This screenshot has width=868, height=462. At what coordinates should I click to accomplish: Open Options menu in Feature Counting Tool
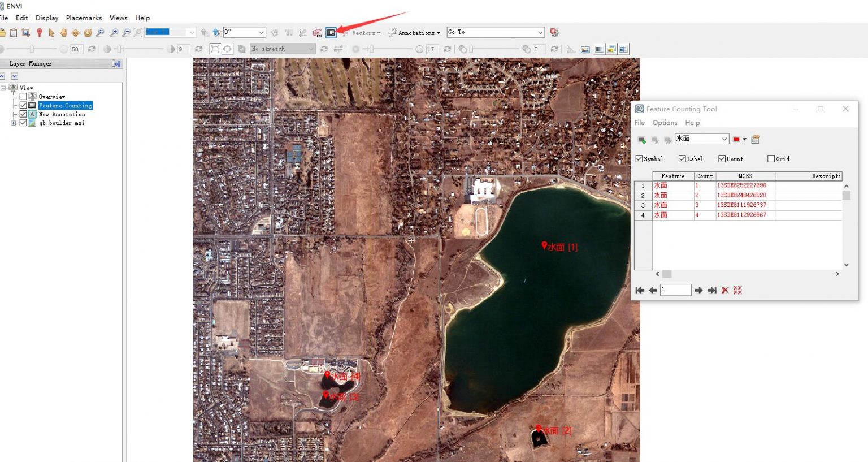tap(665, 123)
